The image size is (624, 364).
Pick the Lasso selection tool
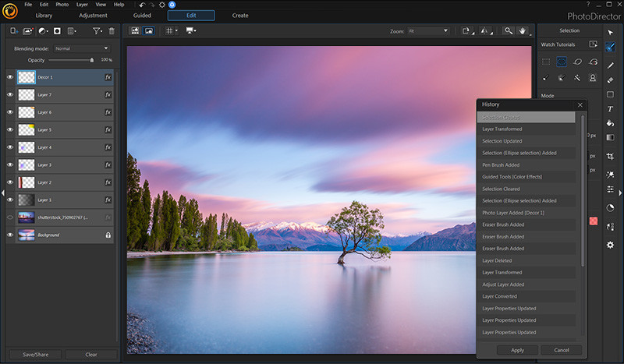[x=578, y=62]
